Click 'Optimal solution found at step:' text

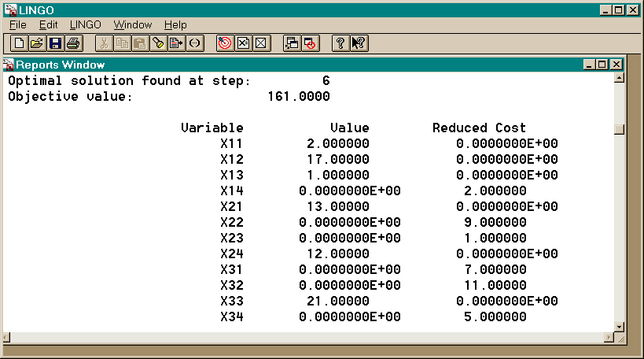[129, 81]
